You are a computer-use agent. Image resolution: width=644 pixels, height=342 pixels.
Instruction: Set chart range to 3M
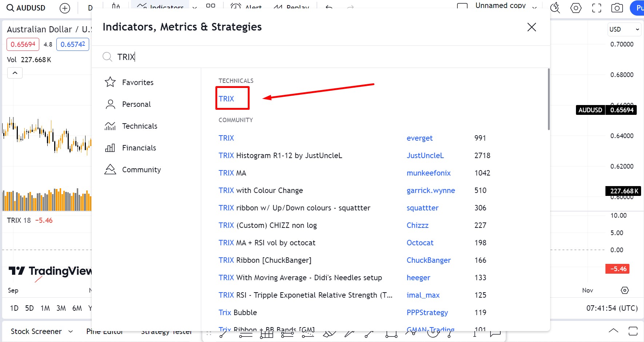[61, 308]
